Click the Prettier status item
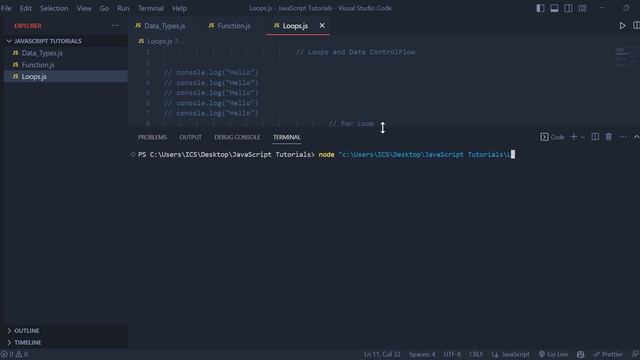640x360 pixels. point(608,354)
